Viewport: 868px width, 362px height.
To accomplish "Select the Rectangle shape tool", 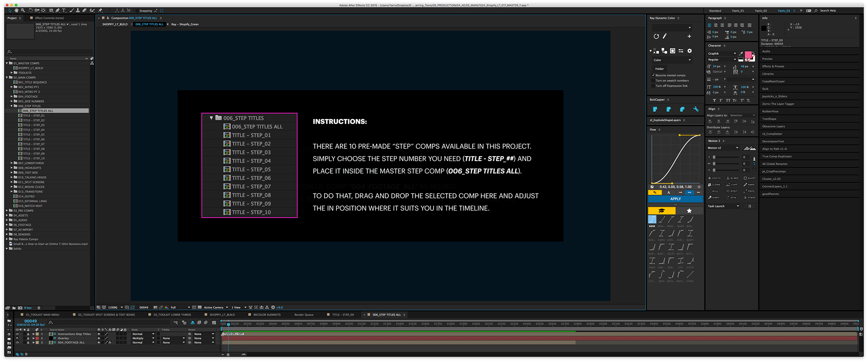I will tap(51, 10).
